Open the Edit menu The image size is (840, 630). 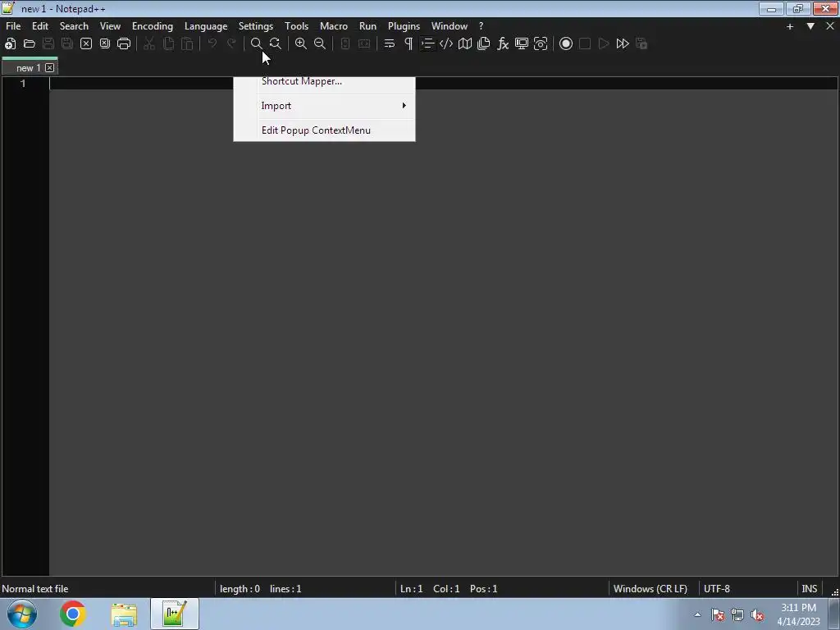(40, 26)
